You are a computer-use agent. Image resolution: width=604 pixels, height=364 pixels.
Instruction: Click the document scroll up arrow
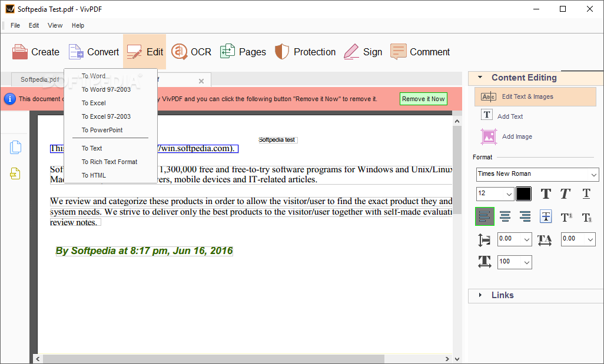(x=457, y=121)
